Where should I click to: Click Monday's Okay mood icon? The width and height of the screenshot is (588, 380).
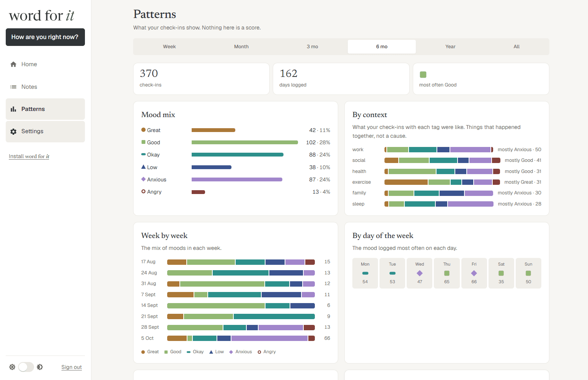tap(365, 273)
